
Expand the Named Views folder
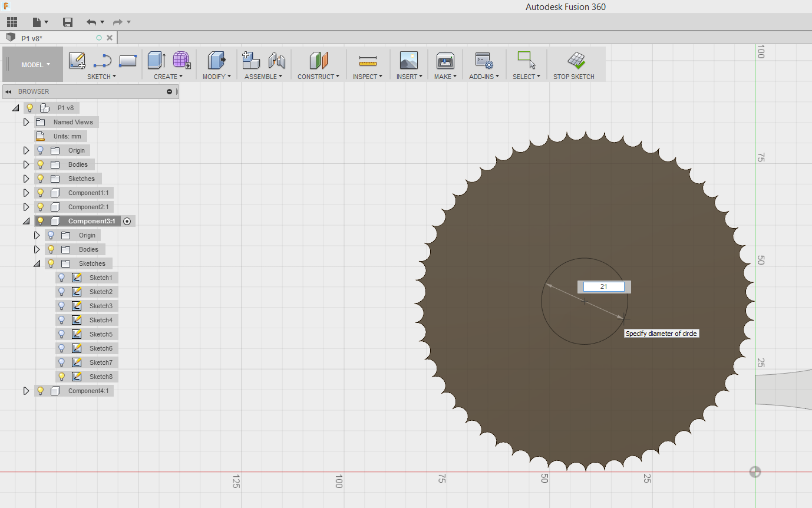tap(26, 122)
